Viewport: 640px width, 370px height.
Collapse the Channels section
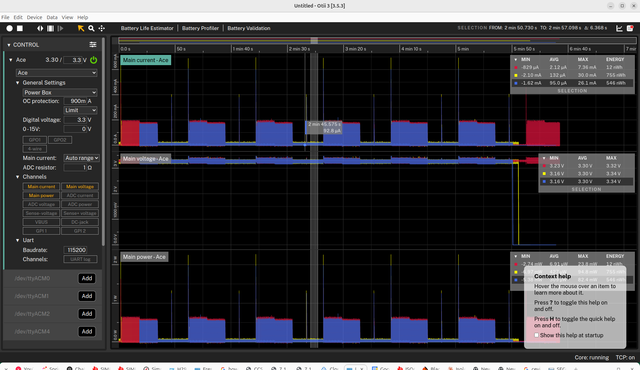(18, 177)
